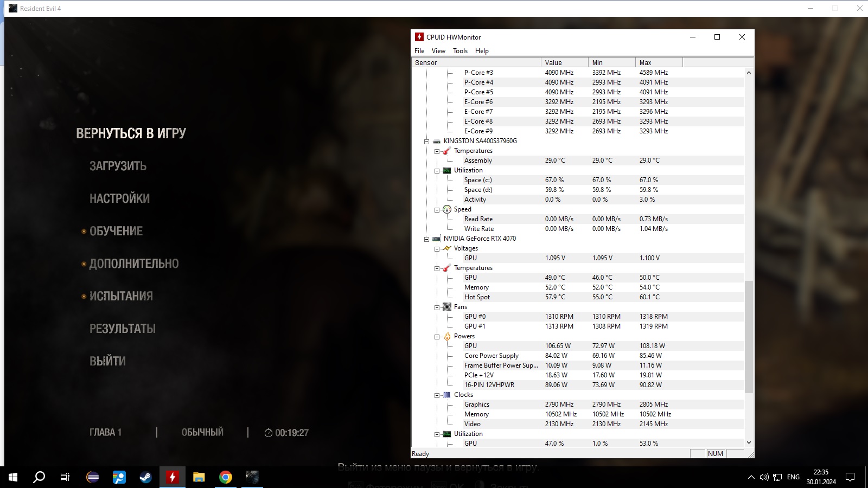Screen dimensions: 868x488
Task: Click the scroll up arrow in HWMonitor
Action: (749, 73)
